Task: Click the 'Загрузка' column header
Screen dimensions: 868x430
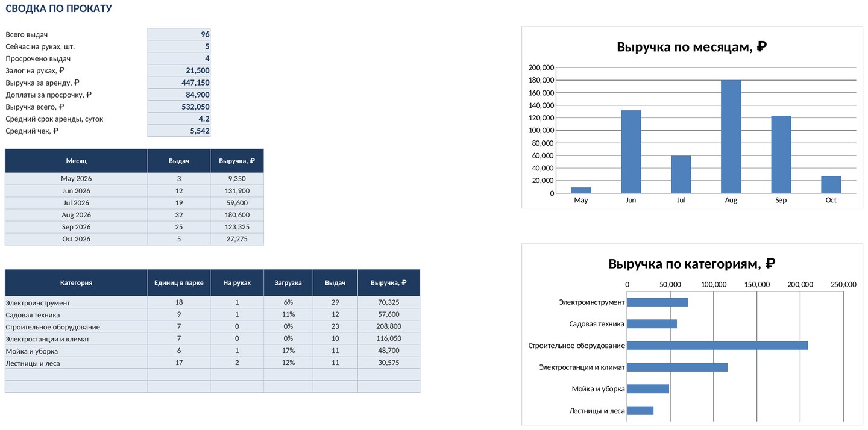Action: click(x=288, y=282)
